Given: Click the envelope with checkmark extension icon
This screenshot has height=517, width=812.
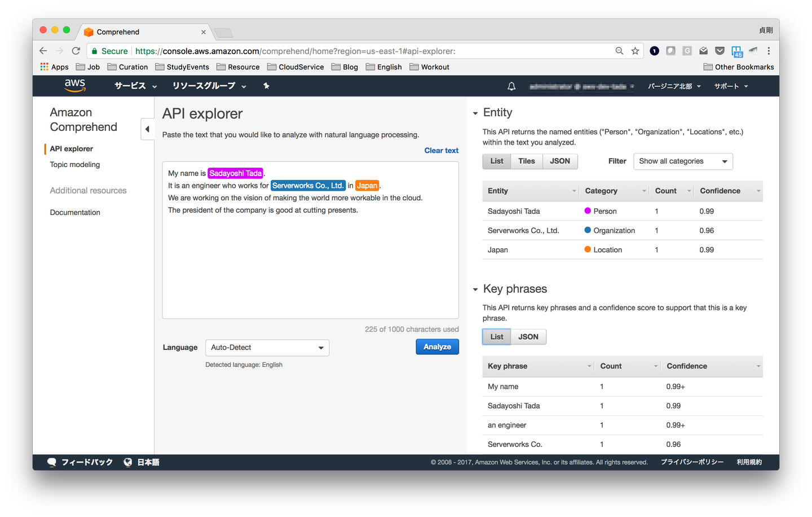Looking at the screenshot, I should pyautogui.click(x=703, y=51).
